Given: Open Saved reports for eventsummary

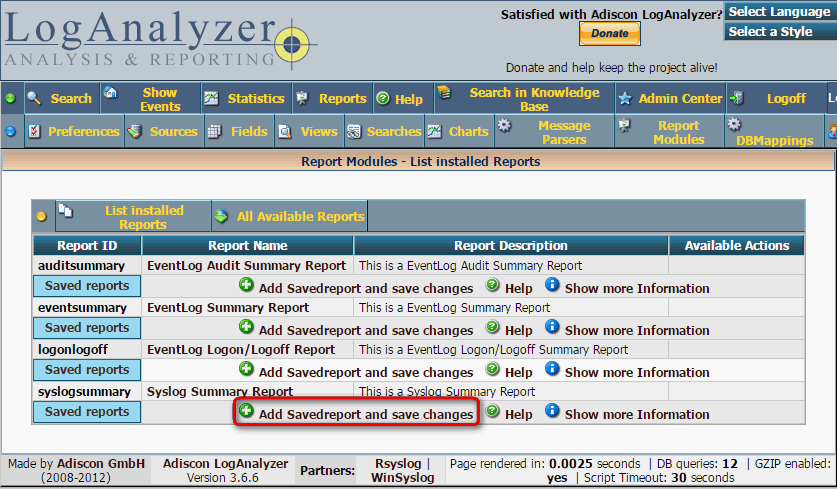Looking at the screenshot, I should click(87, 328).
